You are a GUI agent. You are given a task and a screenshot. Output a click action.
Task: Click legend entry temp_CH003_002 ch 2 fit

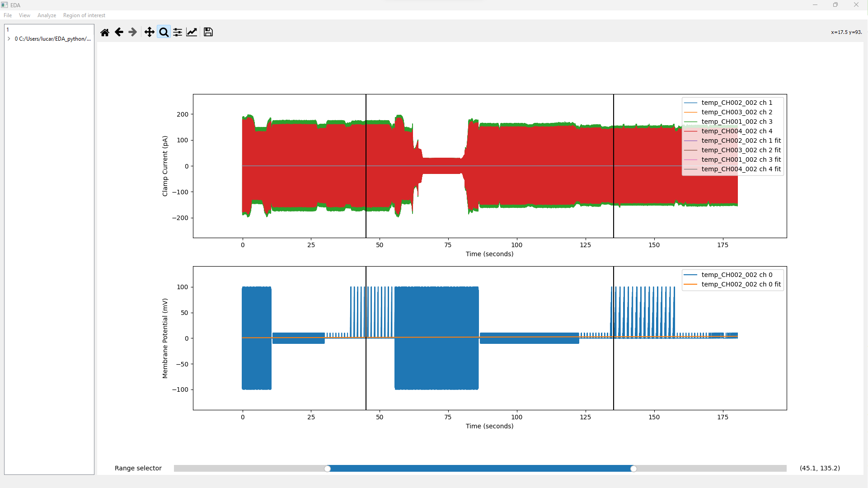pyautogui.click(x=732, y=150)
